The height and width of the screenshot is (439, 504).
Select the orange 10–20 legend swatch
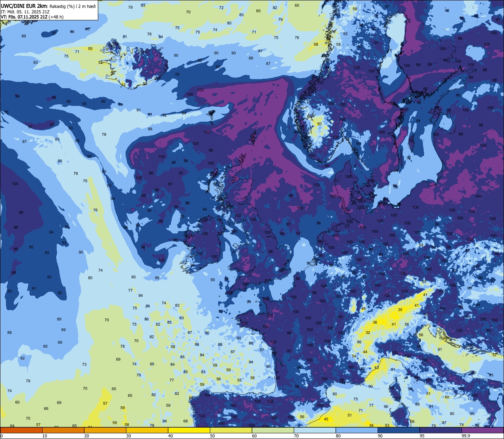click(63, 430)
